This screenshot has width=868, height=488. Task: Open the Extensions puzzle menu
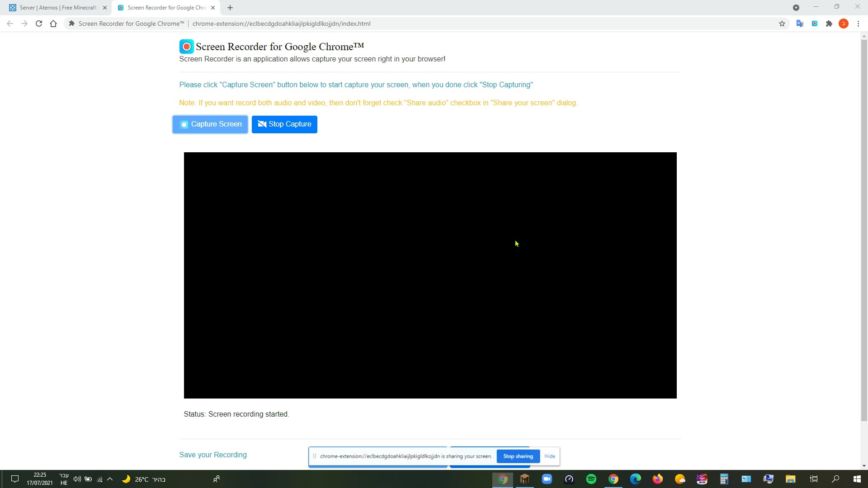[x=829, y=23]
